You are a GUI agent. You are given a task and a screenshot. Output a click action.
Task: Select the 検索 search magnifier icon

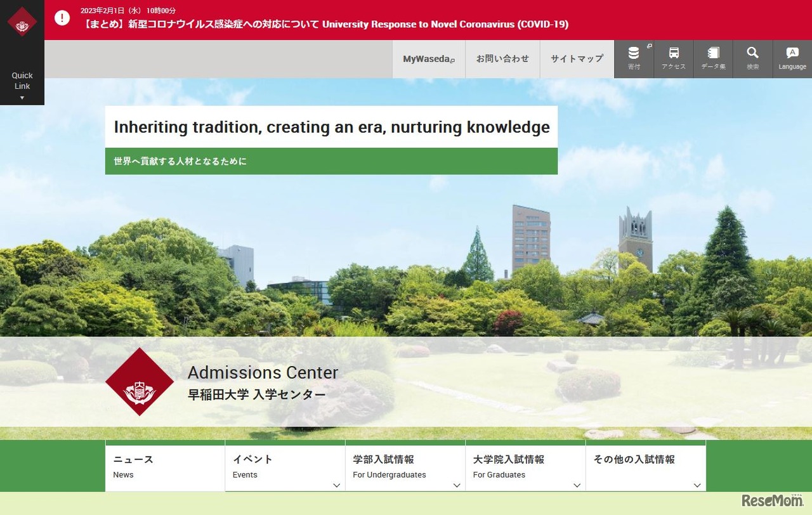tap(752, 58)
